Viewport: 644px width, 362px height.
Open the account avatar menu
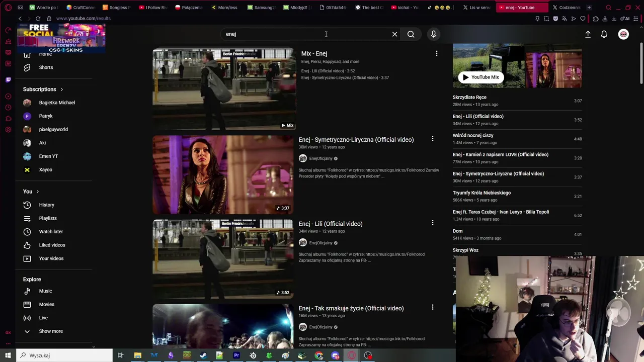[623, 34]
